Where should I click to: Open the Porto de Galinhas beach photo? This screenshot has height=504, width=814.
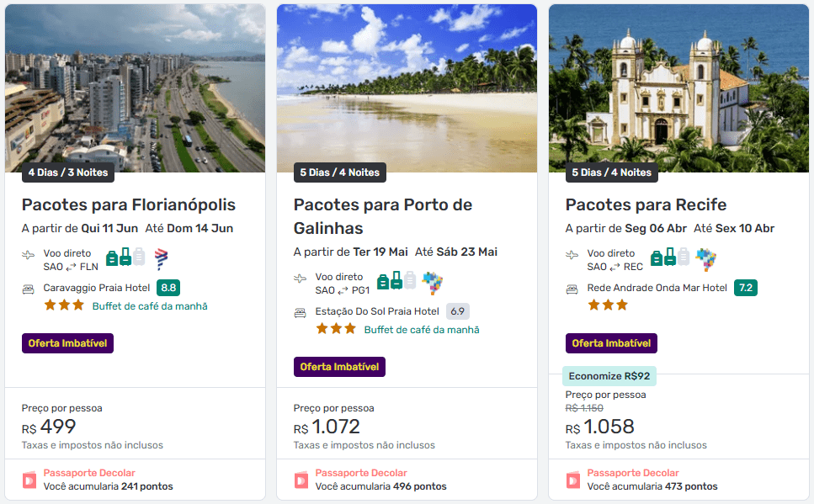point(407,84)
